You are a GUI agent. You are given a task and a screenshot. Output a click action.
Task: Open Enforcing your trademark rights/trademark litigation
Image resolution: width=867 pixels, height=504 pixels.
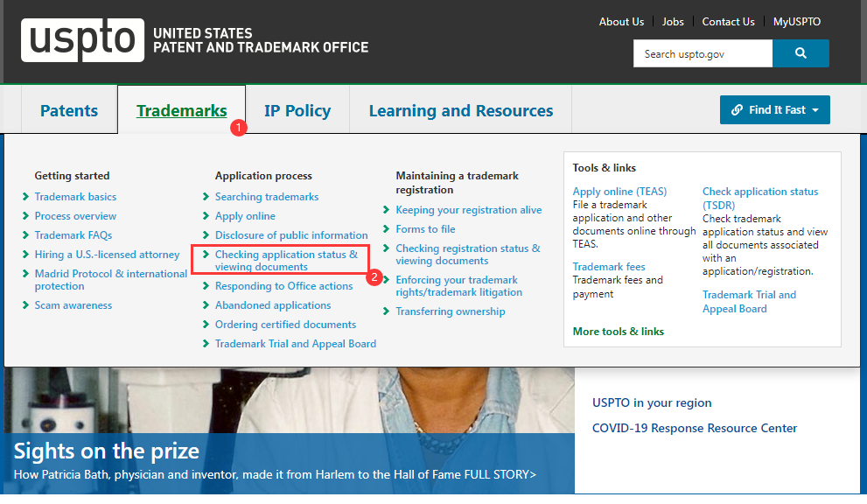[x=459, y=286]
